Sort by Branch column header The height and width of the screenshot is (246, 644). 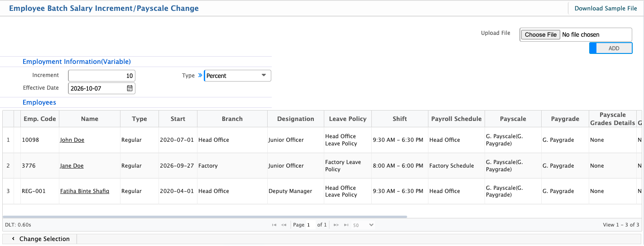[x=232, y=119]
